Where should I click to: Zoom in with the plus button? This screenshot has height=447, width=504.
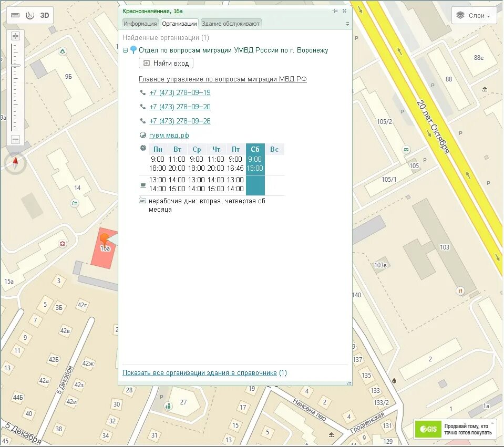point(15,36)
